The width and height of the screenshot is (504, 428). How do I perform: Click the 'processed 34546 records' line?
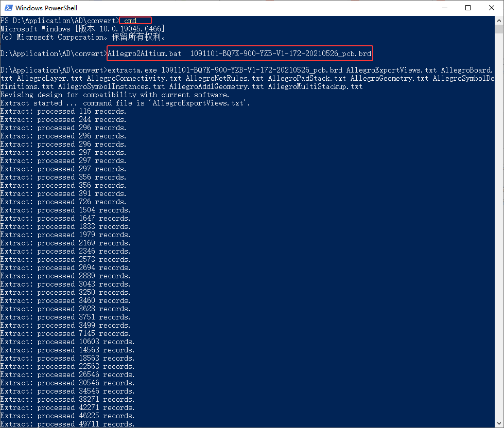(67, 391)
